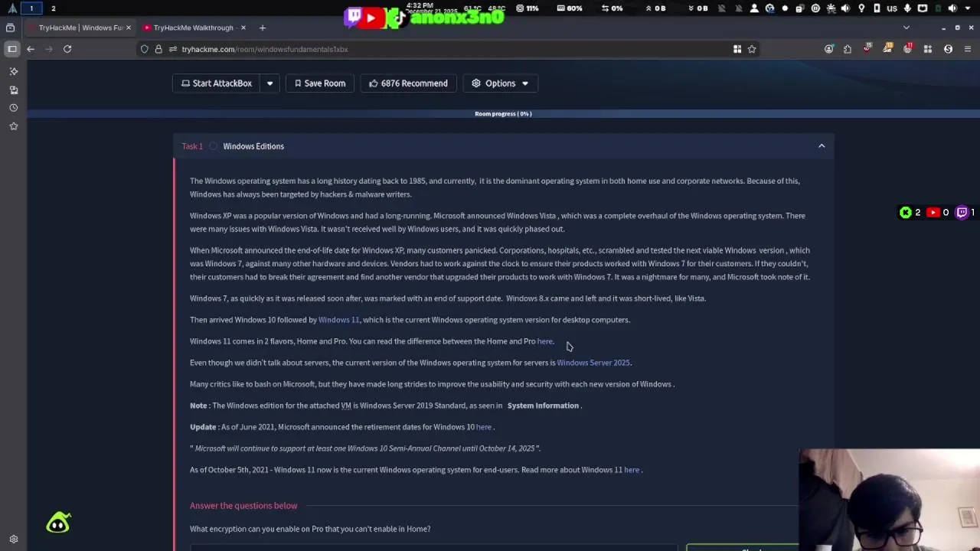This screenshot has height=551, width=980.
Task: Click the grid icon in address bar
Action: pos(737,49)
